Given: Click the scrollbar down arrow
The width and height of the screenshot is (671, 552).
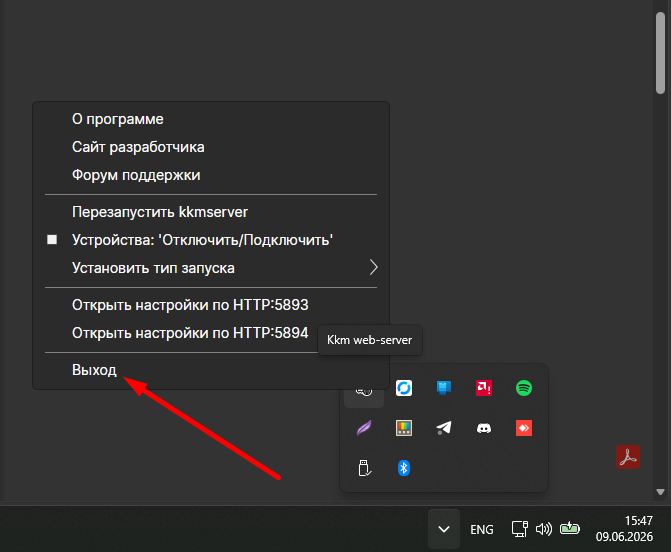Looking at the screenshot, I should click(660, 492).
